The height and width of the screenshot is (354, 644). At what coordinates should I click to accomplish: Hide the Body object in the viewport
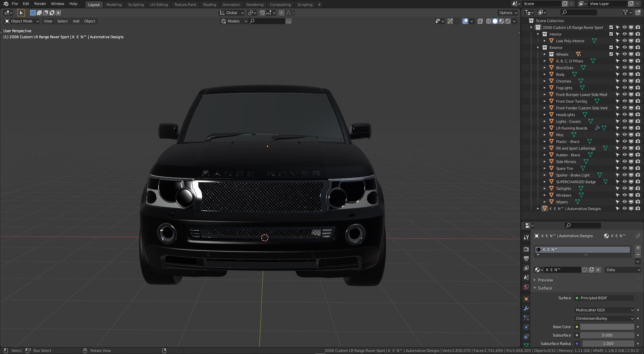625,74
